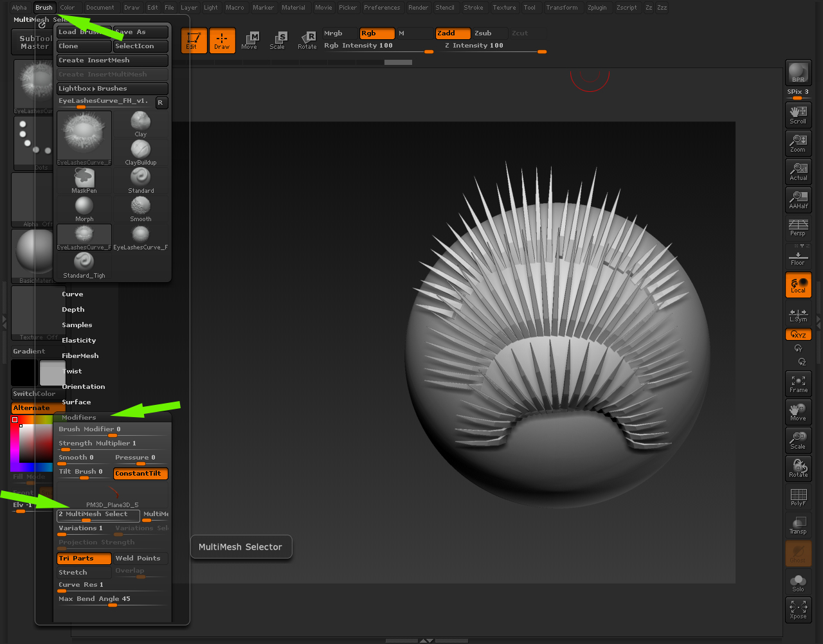The image size is (823, 644).
Task: Open the Zplugin menu
Action: (x=597, y=8)
